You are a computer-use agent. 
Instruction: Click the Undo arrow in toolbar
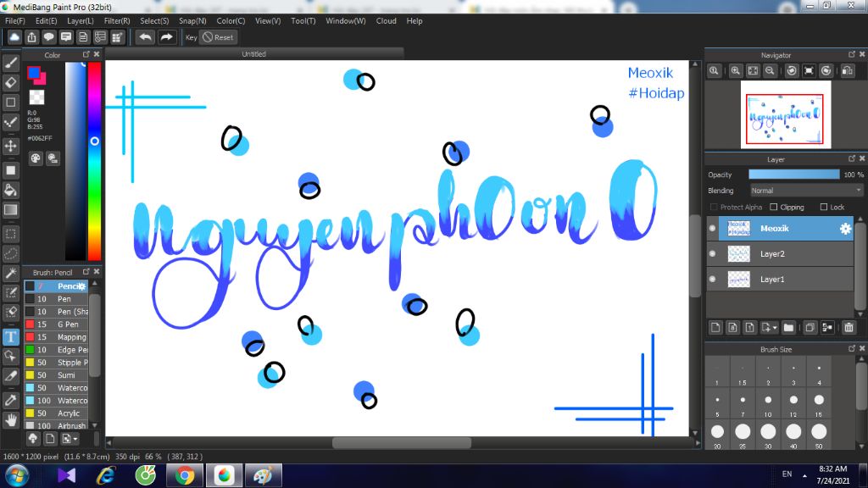(x=145, y=37)
